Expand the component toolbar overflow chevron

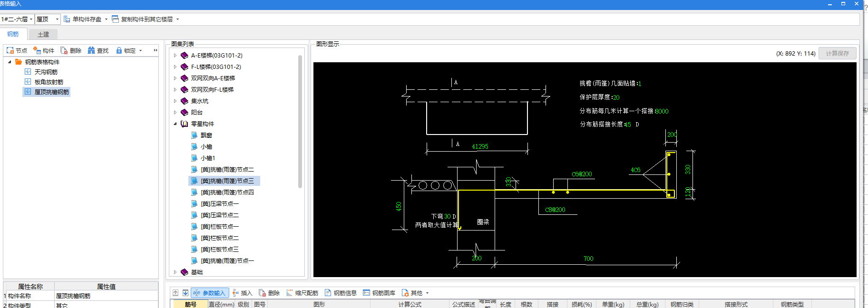pos(156,50)
